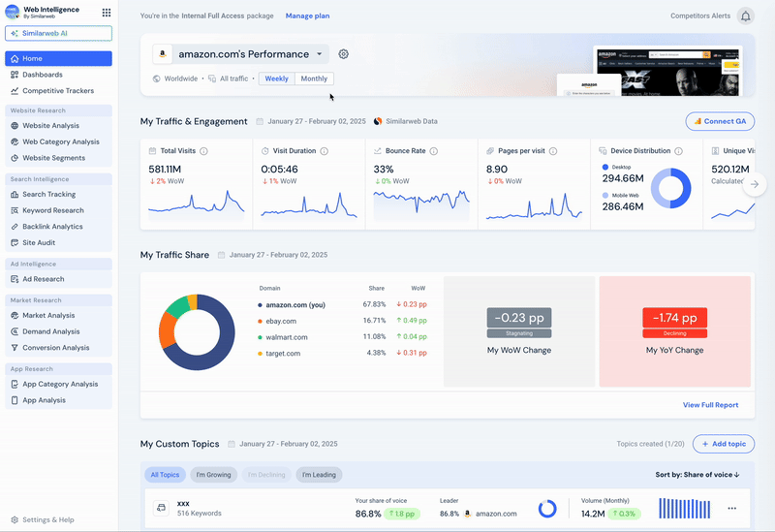This screenshot has height=532, width=775.
Task: Open Competitive Trackers
Action: 58,91
